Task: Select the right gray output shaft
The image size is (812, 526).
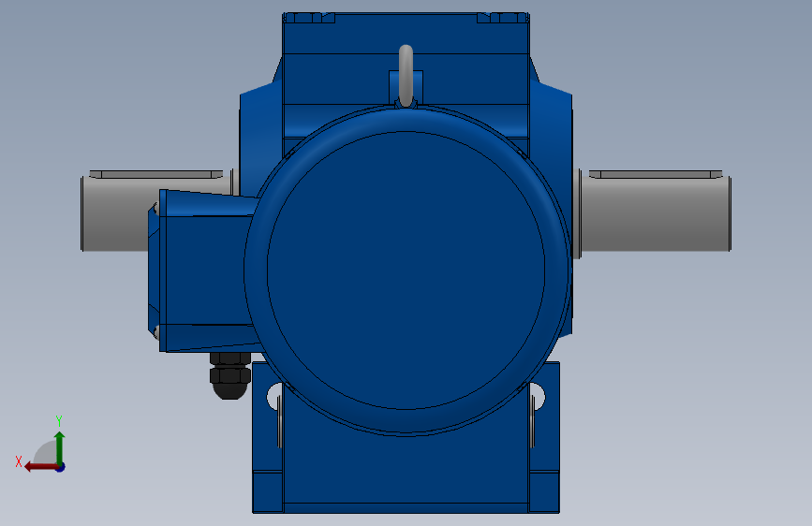Action: (x=654, y=213)
